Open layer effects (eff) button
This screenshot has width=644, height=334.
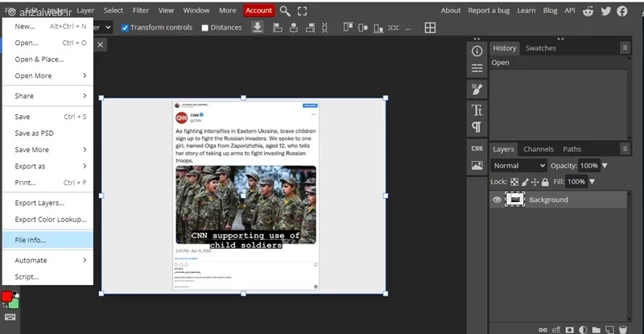pyautogui.click(x=555, y=329)
